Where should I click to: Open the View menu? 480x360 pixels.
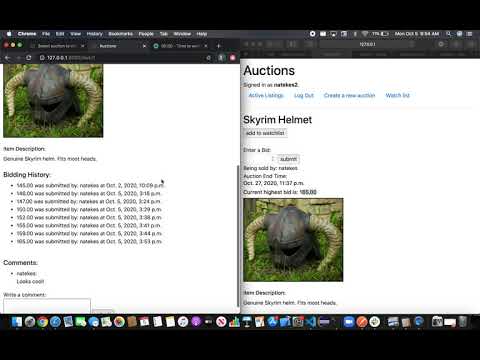coord(76,34)
